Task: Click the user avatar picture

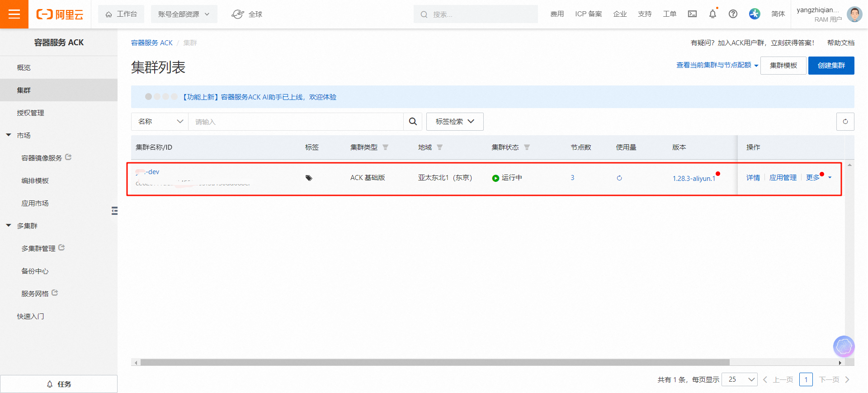Action: [854, 14]
